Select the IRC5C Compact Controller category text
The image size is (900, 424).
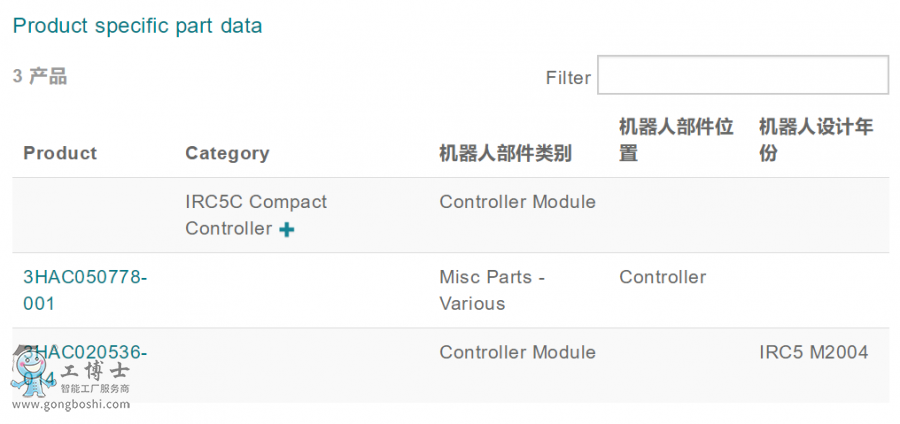(x=256, y=215)
